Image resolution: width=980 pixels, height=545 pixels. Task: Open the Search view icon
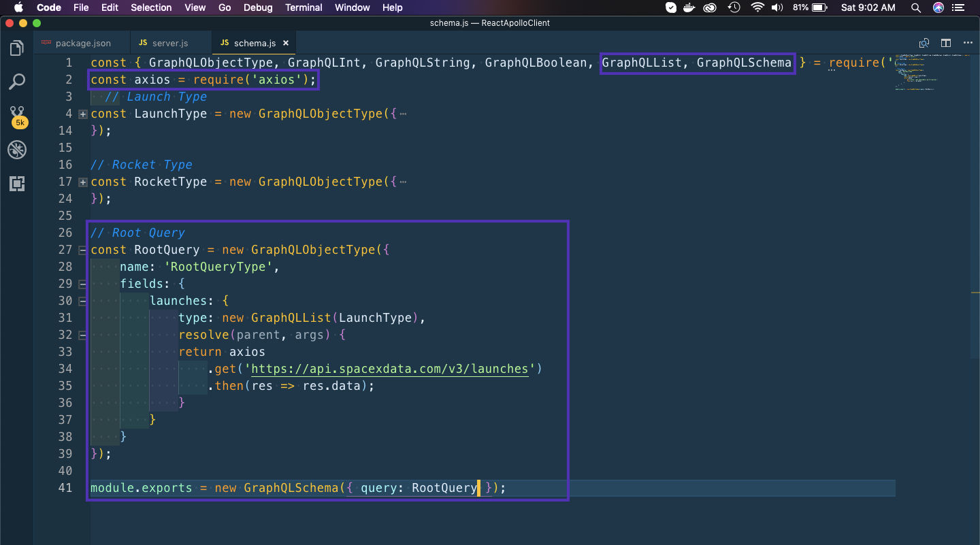[17, 82]
